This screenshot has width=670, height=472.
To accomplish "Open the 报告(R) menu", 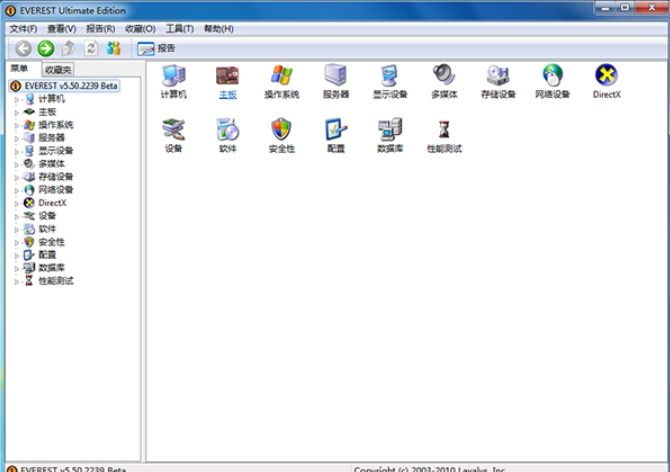I will [100, 29].
